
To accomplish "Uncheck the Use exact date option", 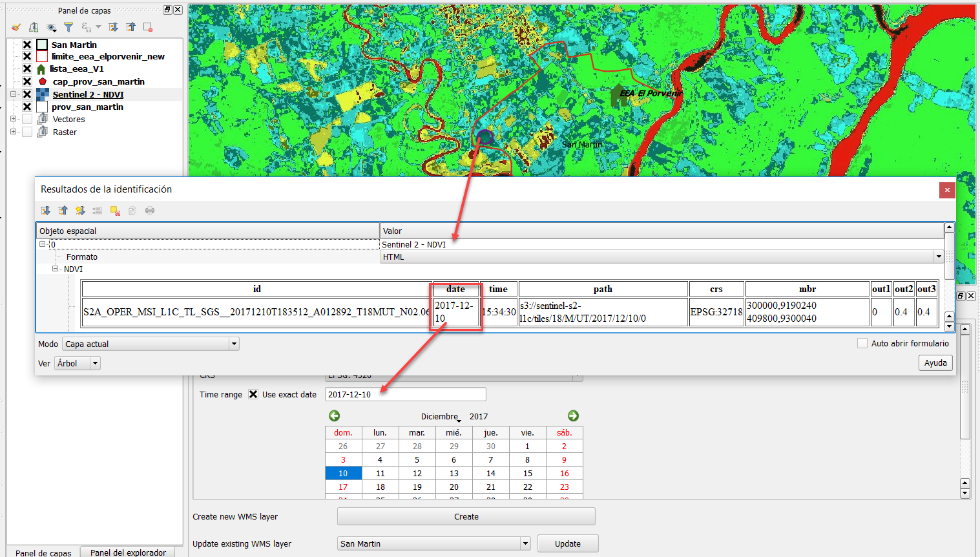I will click(x=252, y=394).
